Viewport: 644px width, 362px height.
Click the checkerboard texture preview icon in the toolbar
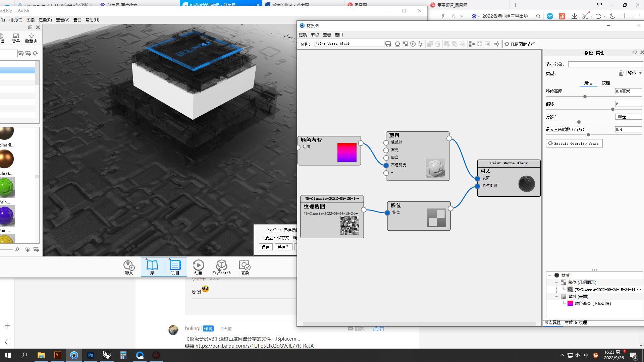click(405, 44)
